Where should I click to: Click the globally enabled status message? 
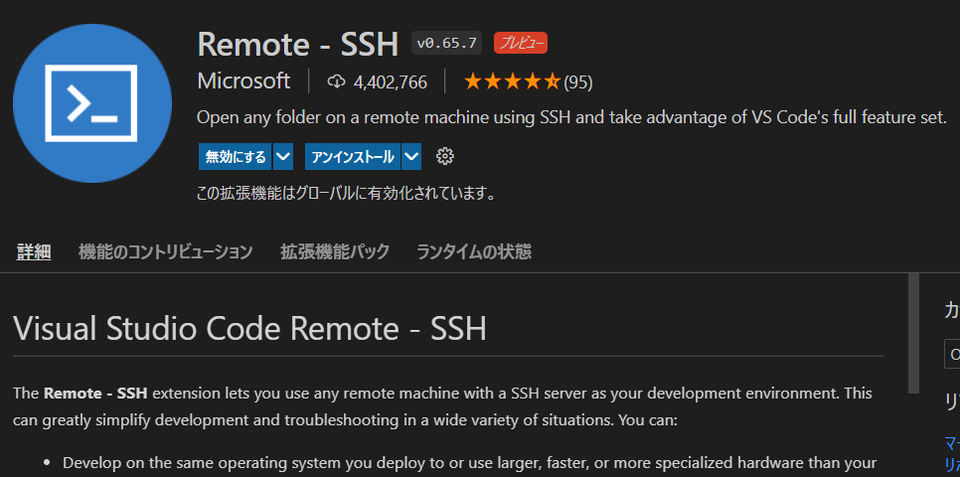[x=345, y=194]
